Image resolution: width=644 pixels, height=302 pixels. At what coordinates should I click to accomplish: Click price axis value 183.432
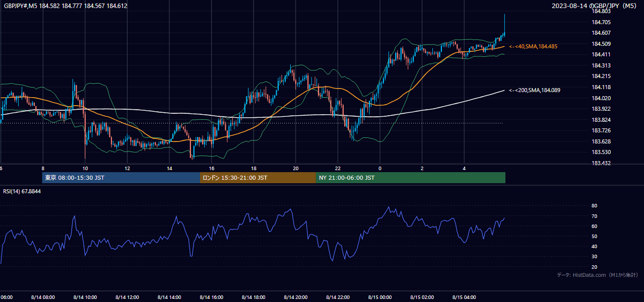(x=602, y=163)
